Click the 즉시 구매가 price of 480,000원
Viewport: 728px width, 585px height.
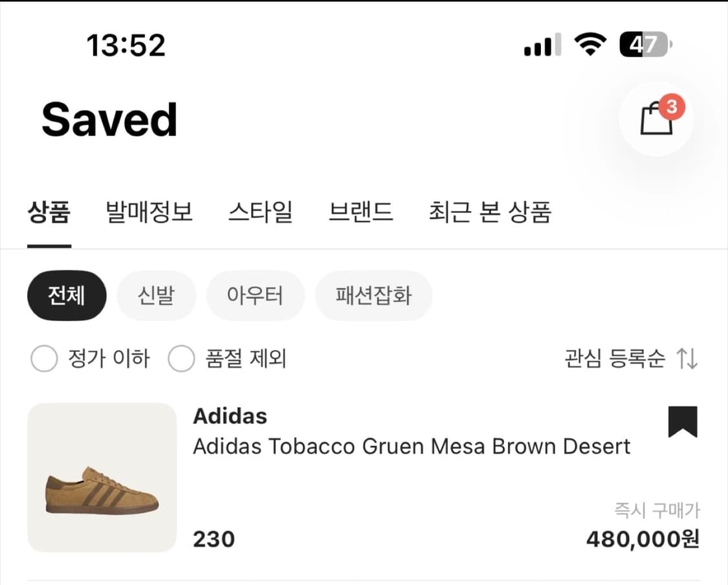(643, 539)
